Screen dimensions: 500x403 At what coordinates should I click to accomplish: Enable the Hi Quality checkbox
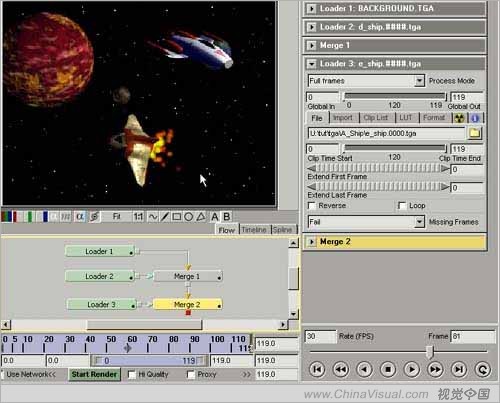pos(132,375)
